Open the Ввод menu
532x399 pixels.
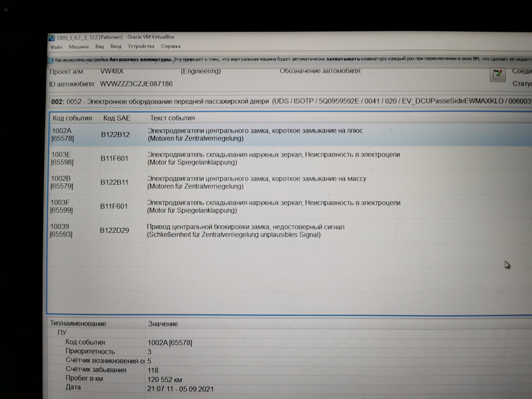pyautogui.click(x=116, y=47)
